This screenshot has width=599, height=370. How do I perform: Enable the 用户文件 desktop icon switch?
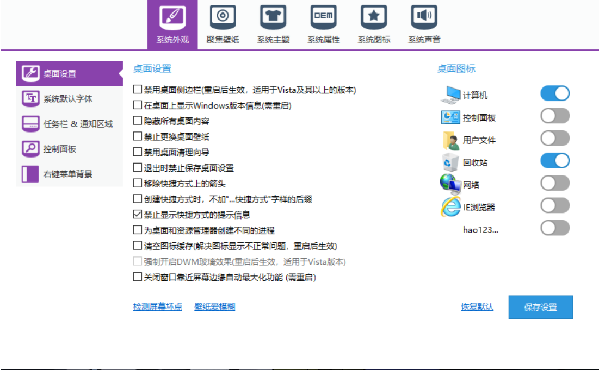point(555,138)
